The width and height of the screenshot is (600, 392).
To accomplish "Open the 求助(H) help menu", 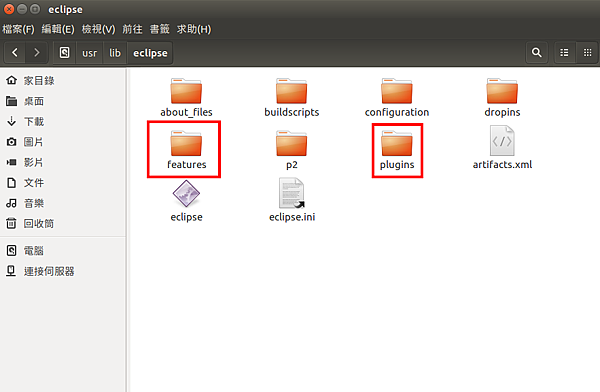I will tap(194, 29).
